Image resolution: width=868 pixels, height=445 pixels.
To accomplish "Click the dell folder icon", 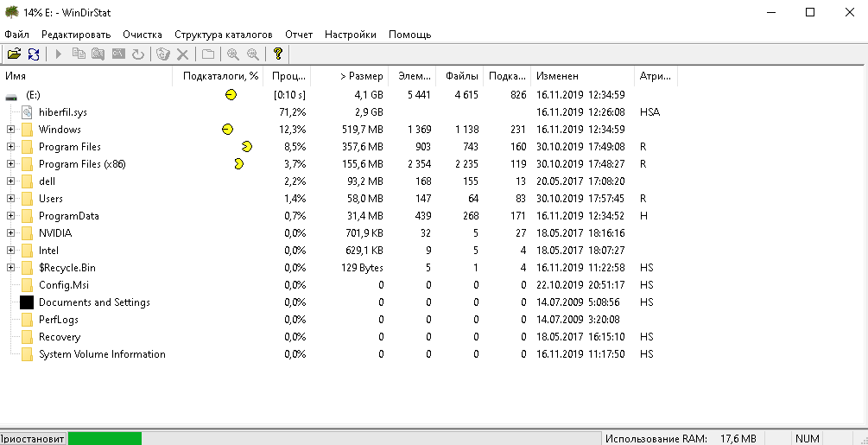I will (x=27, y=181).
